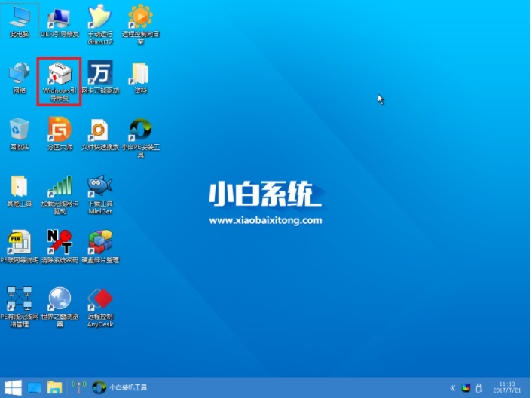Screen dimensions: 532x398
Task: Open File Explorer from the taskbar
Action: pyautogui.click(x=54, y=387)
